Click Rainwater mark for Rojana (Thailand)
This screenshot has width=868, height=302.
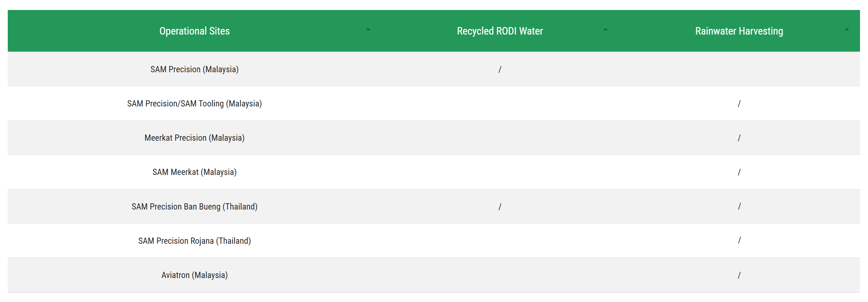coord(739,240)
